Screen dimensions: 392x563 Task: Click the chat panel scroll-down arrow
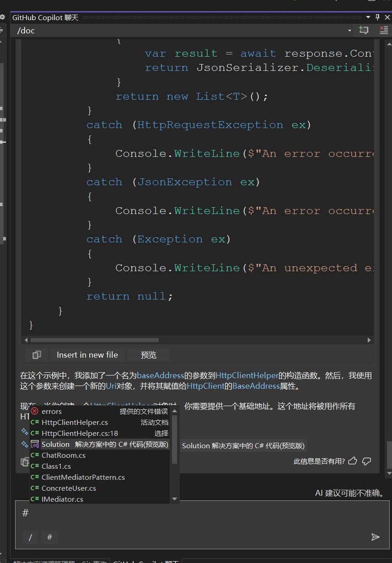click(x=389, y=473)
